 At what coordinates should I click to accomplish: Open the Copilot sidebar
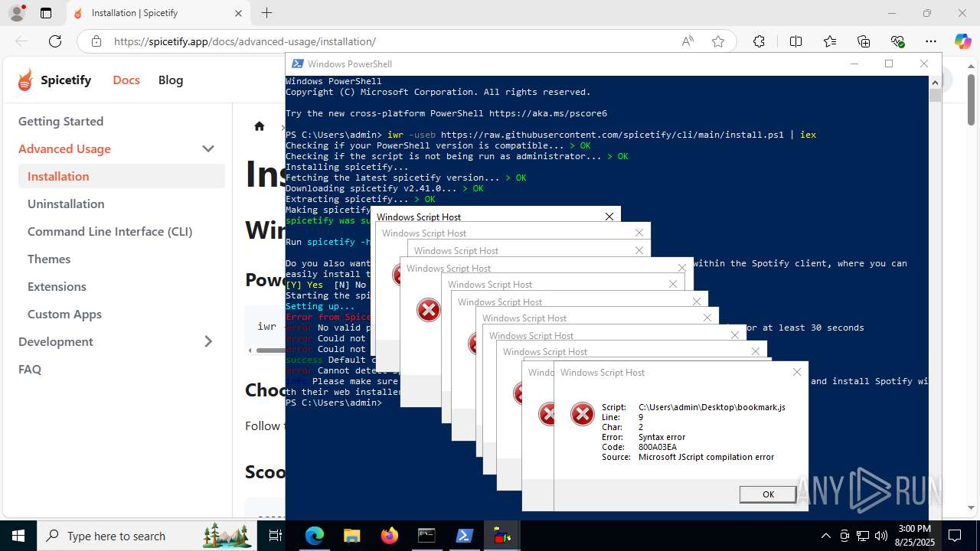[962, 41]
